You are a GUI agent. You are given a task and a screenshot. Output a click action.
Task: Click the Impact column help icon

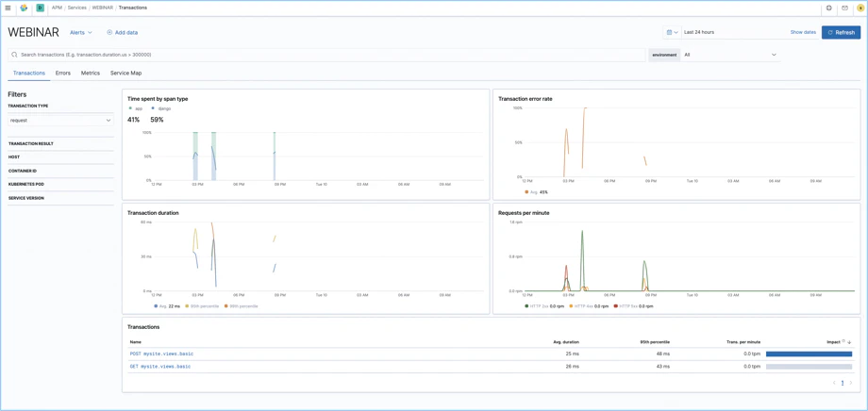click(843, 341)
